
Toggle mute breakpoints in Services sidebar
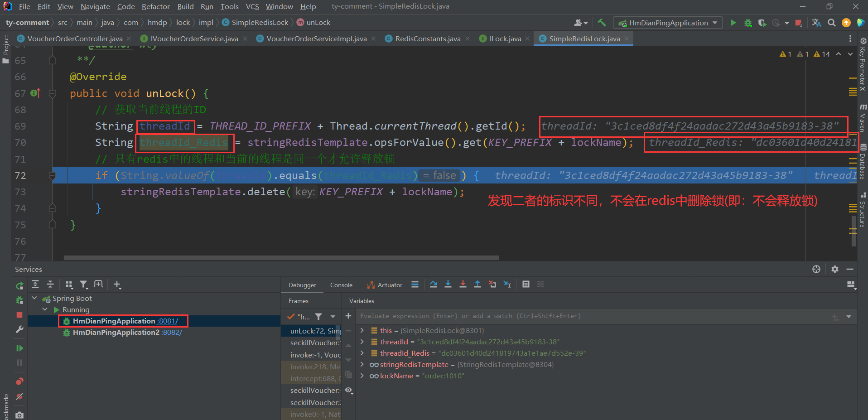pyautogui.click(x=19, y=396)
